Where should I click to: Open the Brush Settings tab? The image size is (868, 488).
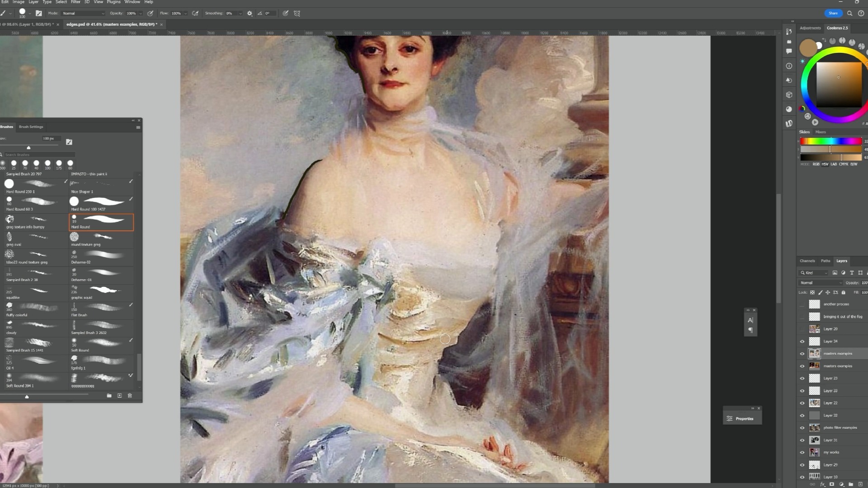[31, 127]
